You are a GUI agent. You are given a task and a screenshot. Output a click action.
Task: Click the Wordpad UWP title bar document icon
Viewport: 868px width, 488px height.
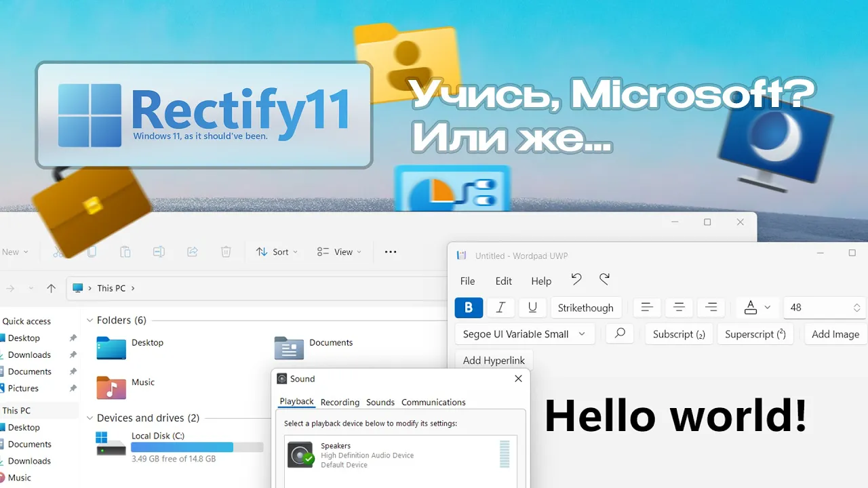pyautogui.click(x=462, y=256)
